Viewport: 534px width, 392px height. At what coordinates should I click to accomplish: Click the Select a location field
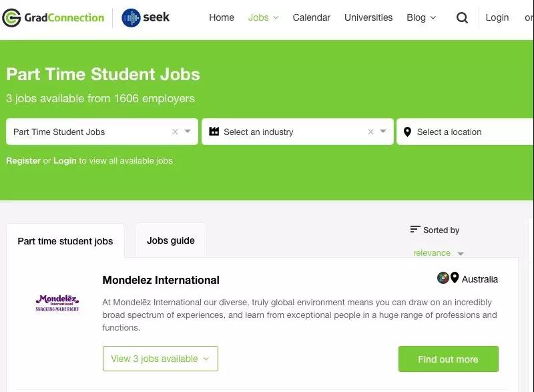(465, 132)
